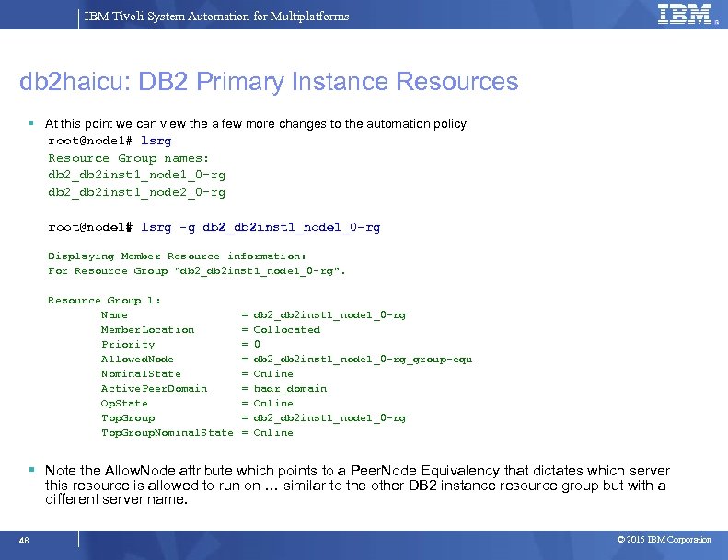Select the Priority value '0'
Image resolution: width=728 pixels, height=560 pixels.
(x=257, y=344)
